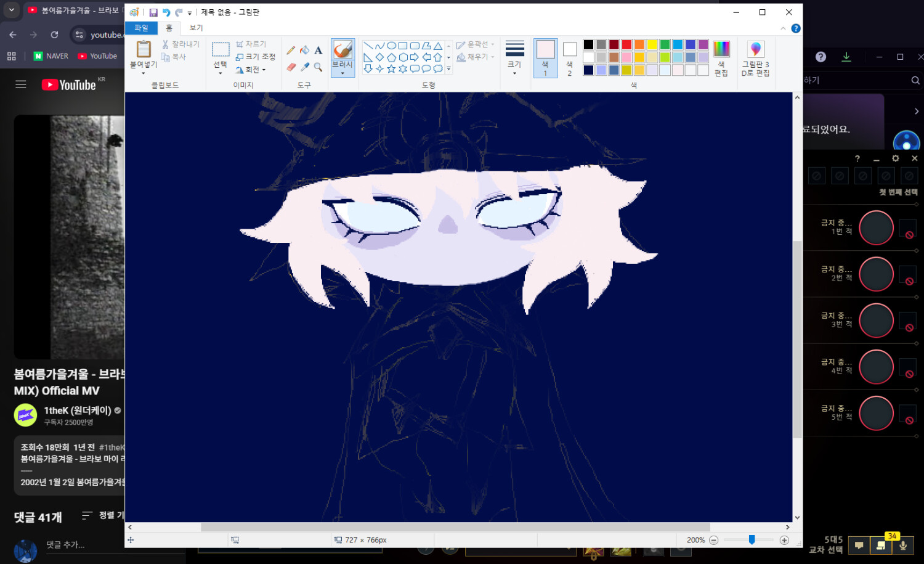The width and height of the screenshot is (924, 564).
Task: Click the Undo icon in quick access toolbar
Action: click(165, 12)
